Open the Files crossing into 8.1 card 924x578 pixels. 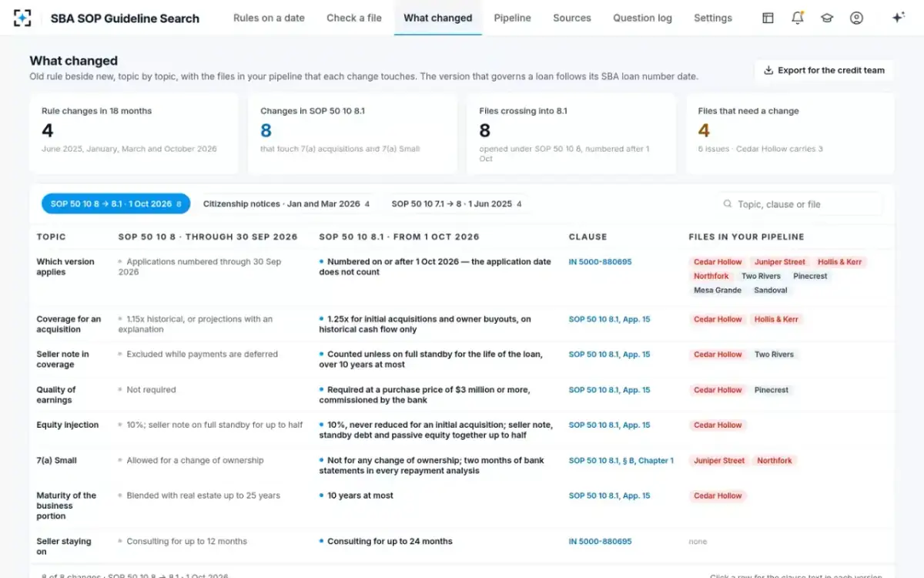[x=571, y=133]
